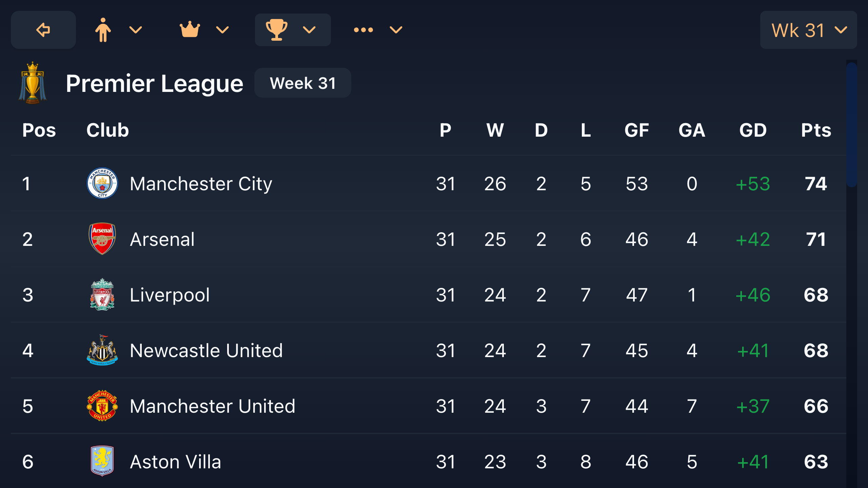Open the three-dots more options icon
This screenshot has width=868, height=488.
point(363,30)
